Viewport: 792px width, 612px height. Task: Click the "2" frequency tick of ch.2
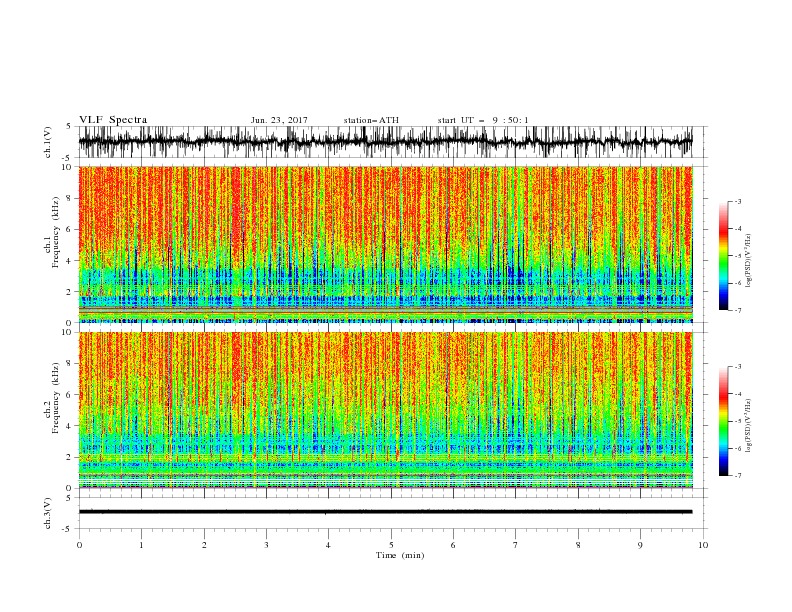click(x=69, y=457)
